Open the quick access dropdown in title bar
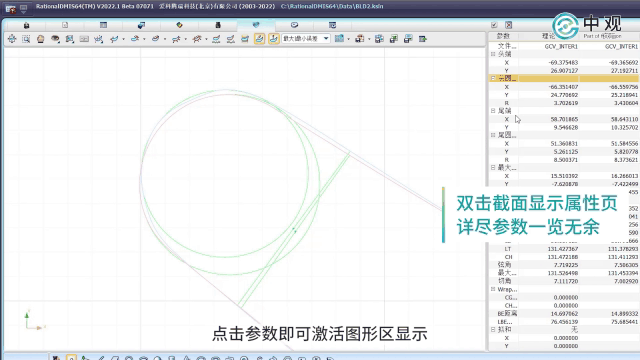The height and width of the screenshot is (360, 640). [x=24, y=8]
